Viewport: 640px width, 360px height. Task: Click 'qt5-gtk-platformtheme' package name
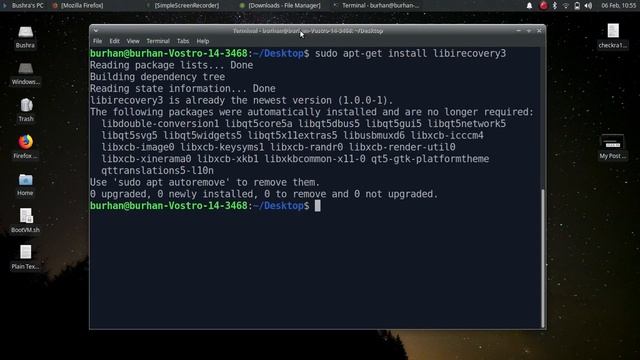(430, 159)
